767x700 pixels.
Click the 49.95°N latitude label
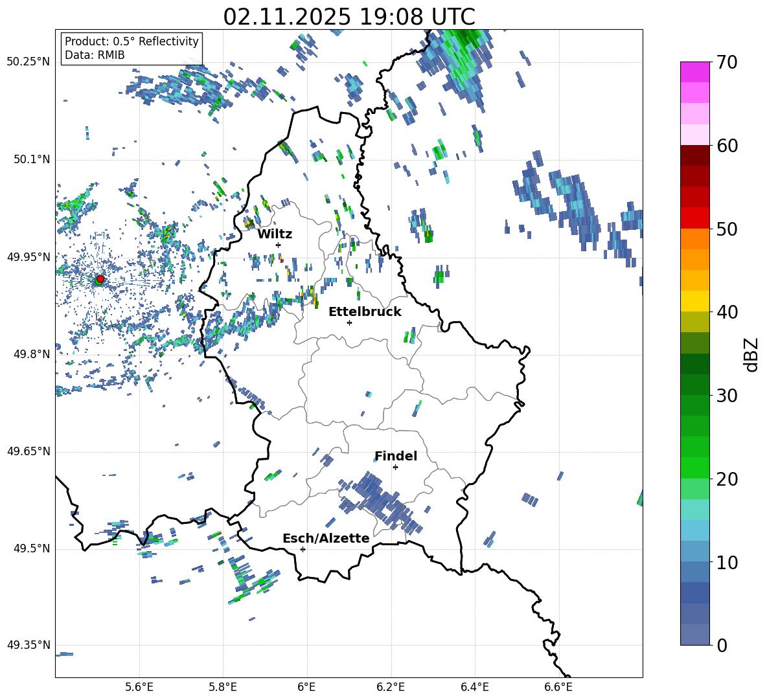tap(29, 257)
